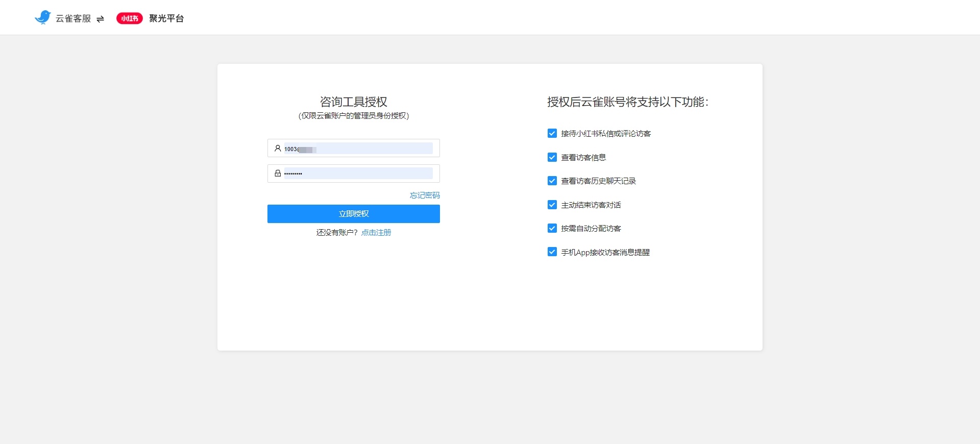Click the 立即授权 button
Viewport: 980px width, 444px height.
[354, 214]
